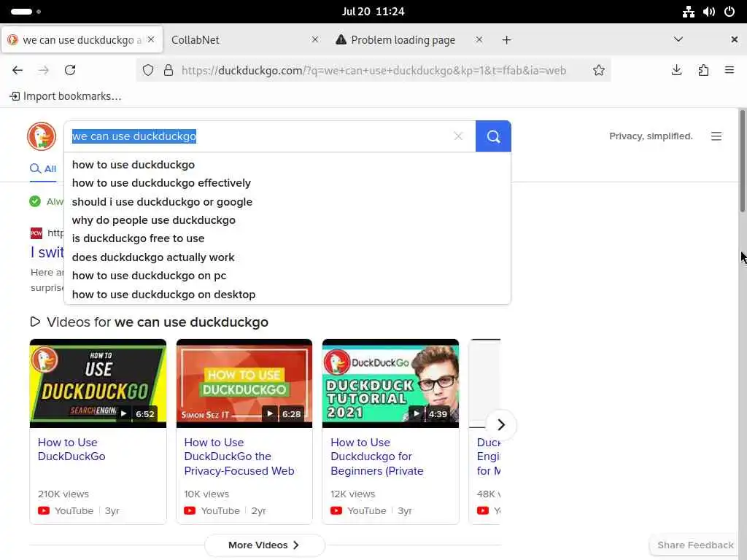This screenshot has height=560, width=747.
Task: Open "How to Use DuckDuckGo the Privacy-Focused Web" link
Action: click(239, 456)
